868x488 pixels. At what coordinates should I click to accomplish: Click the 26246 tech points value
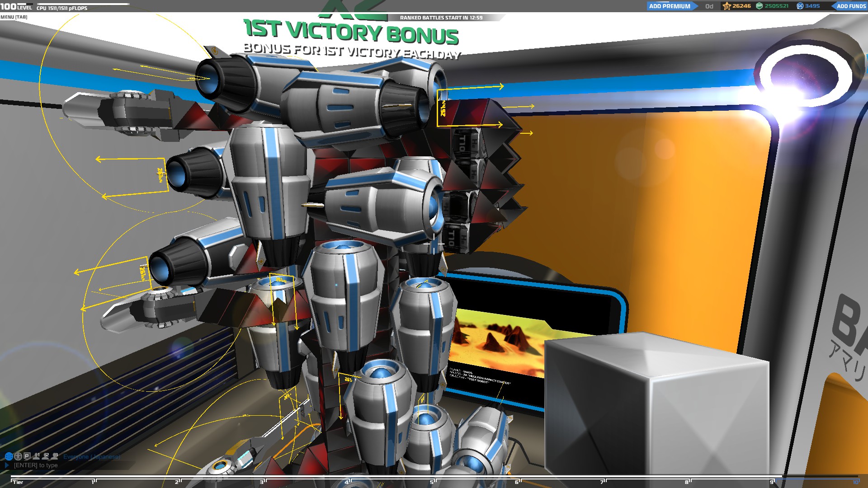tap(741, 6)
